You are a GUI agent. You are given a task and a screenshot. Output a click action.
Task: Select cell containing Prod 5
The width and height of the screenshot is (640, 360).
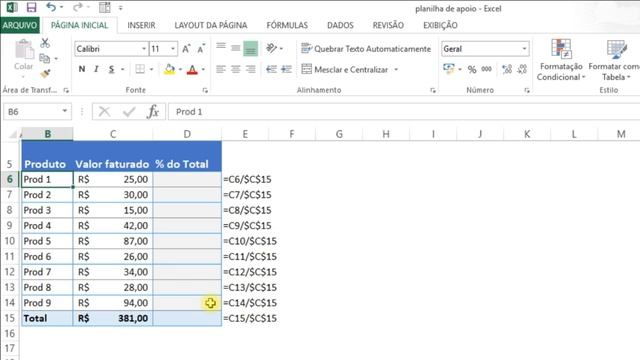[47, 241]
